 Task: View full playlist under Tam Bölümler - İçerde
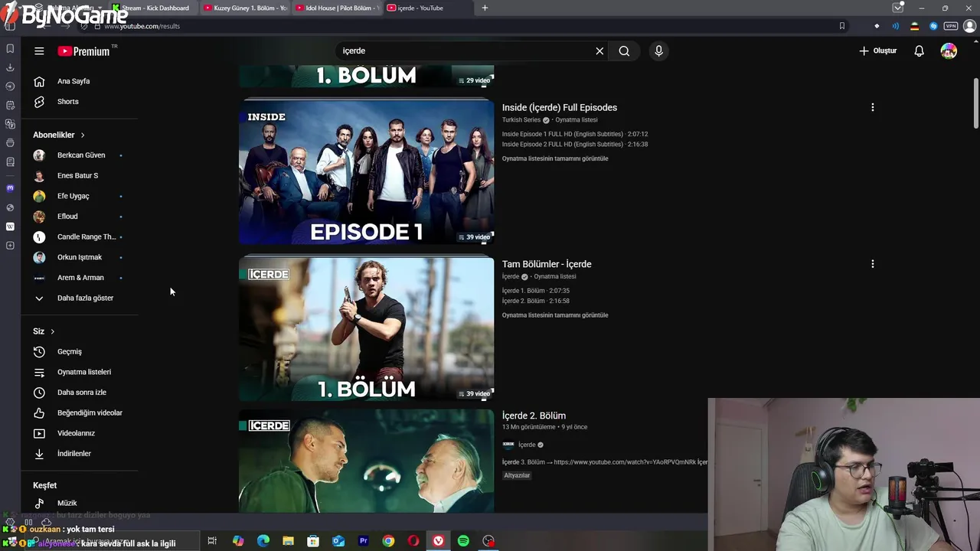pyautogui.click(x=555, y=315)
